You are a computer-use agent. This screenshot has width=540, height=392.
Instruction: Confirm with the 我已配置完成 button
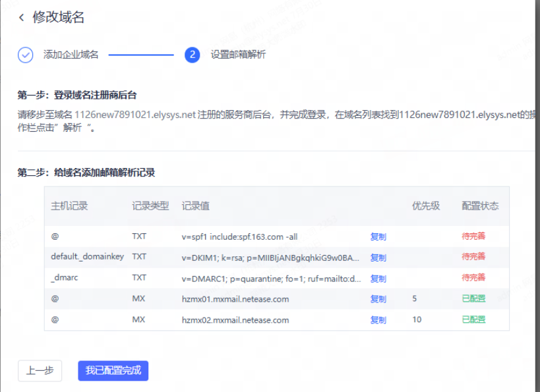pyautogui.click(x=113, y=371)
